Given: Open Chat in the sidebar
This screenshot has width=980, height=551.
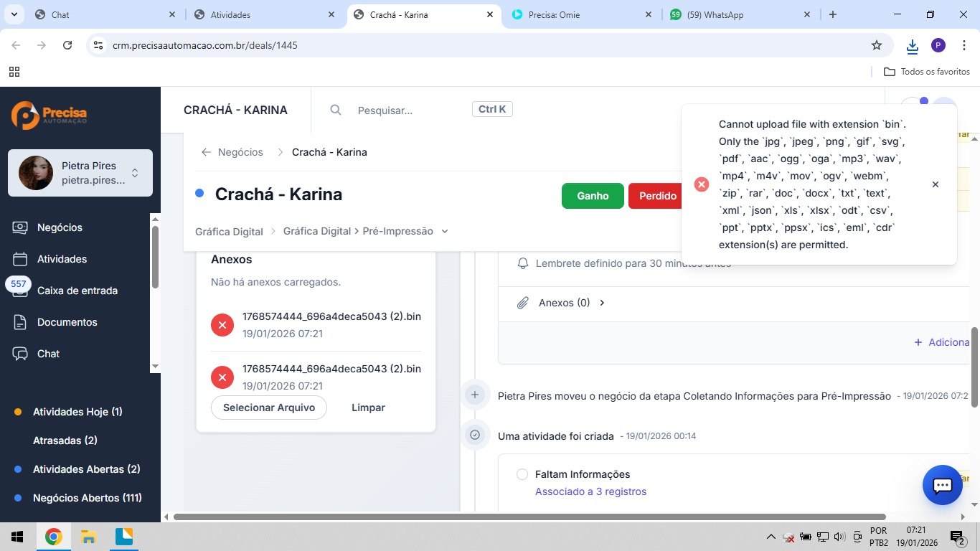Looking at the screenshot, I should (x=48, y=354).
